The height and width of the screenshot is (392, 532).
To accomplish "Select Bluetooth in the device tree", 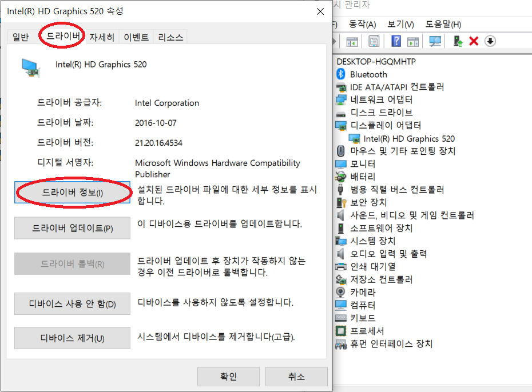I will pyautogui.click(x=368, y=74).
